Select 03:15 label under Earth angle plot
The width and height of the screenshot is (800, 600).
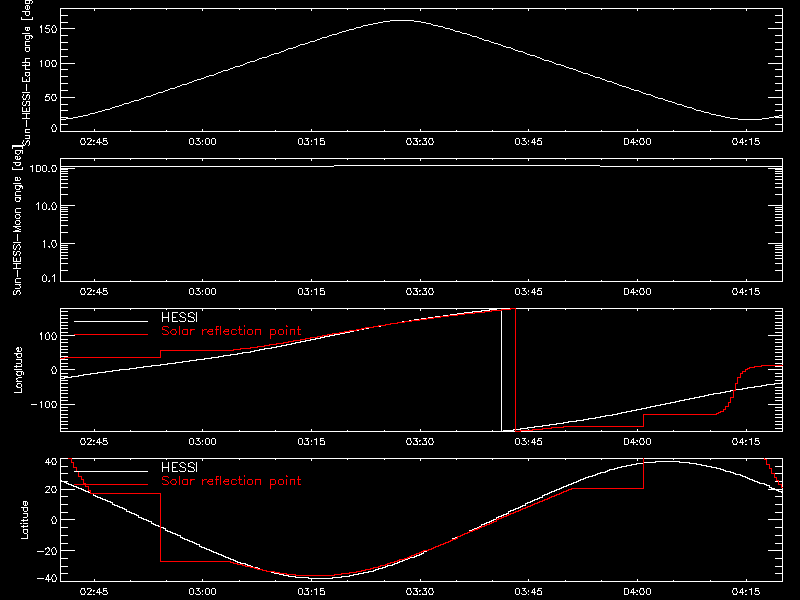[x=311, y=142]
